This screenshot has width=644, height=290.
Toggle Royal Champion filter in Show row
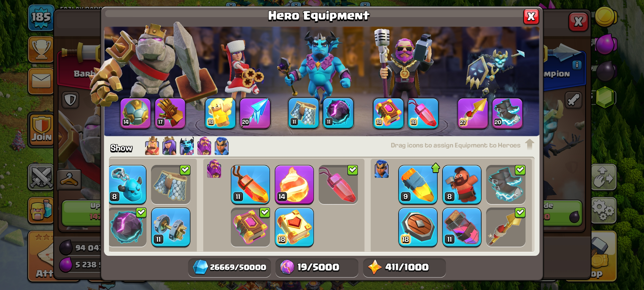pyautogui.click(x=222, y=146)
